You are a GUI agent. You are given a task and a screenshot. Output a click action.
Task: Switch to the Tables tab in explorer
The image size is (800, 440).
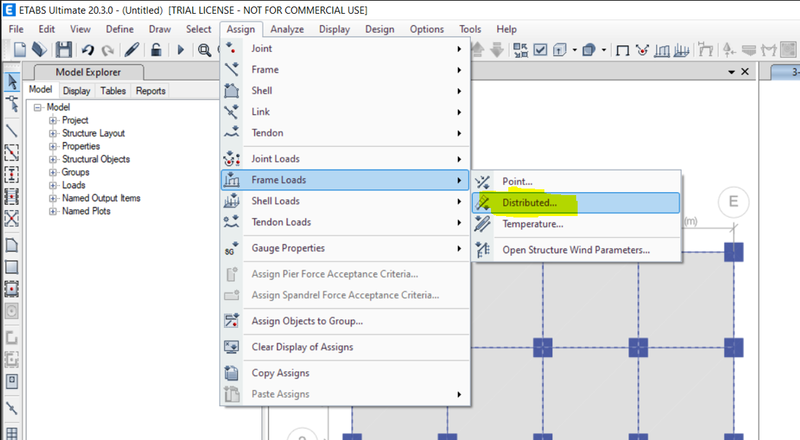[113, 90]
